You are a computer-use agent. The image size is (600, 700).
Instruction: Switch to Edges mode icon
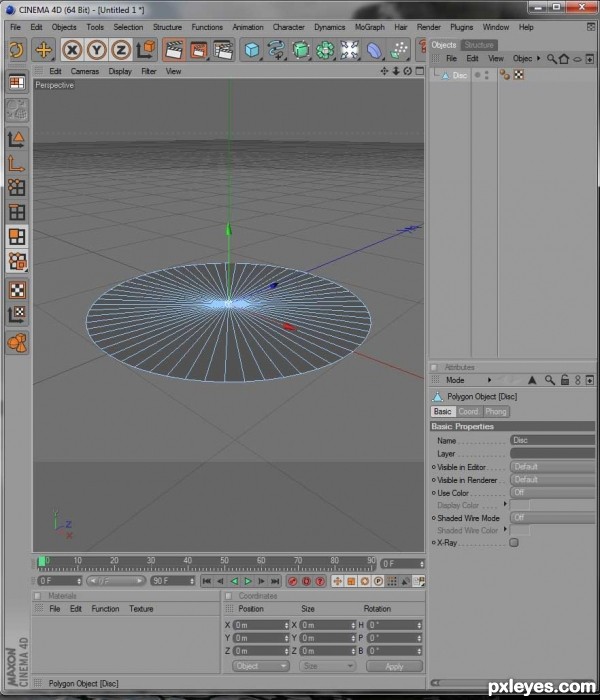tap(17, 212)
